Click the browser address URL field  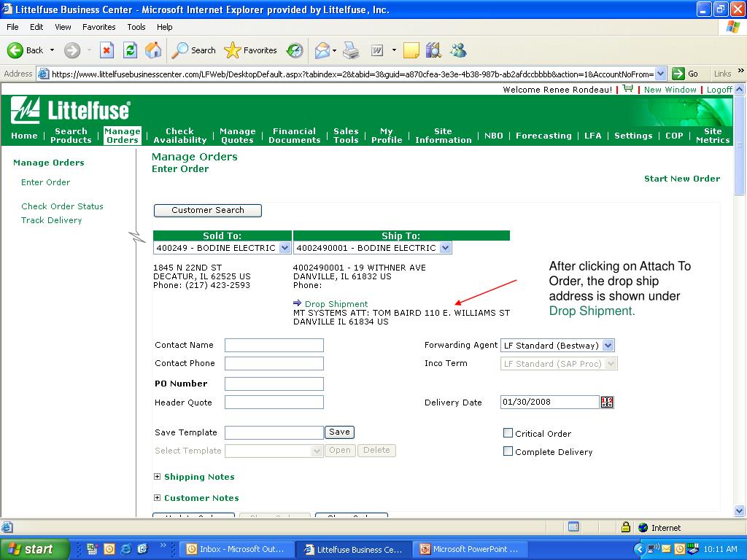(x=352, y=74)
